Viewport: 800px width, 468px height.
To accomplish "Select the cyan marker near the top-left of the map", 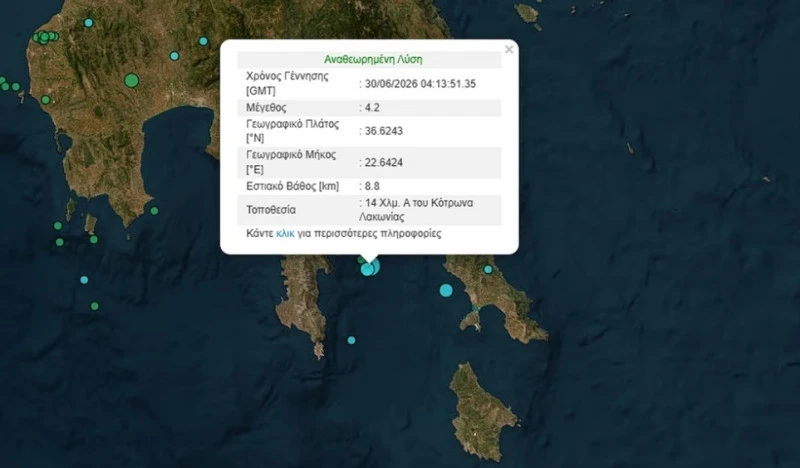I will coord(88,22).
